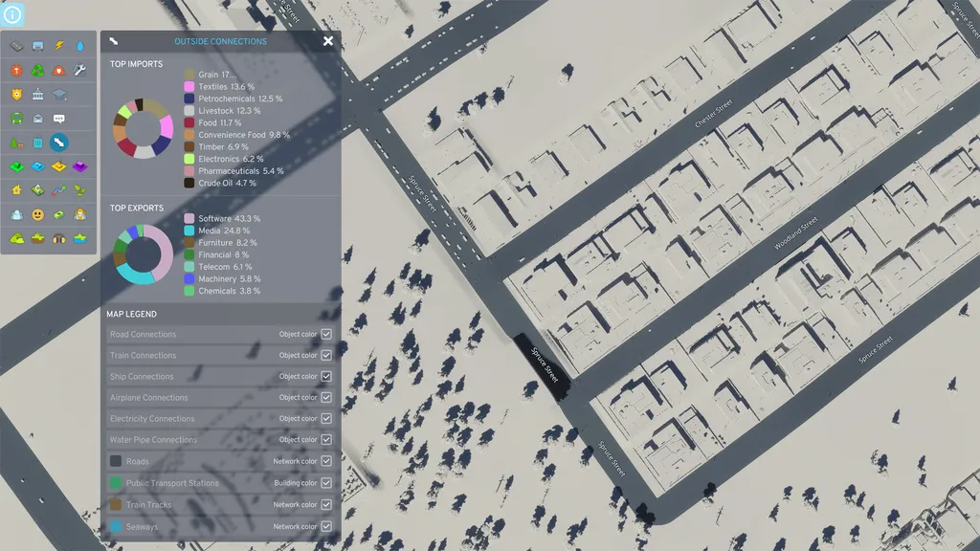The height and width of the screenshot is (551, 980).
Task: Uncheck the Road Connections checkbox
Action: click(326, 335)
